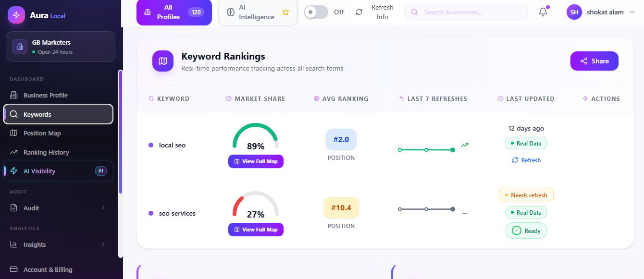
Task: Click the Refresh Info button
Action: pos(377,12)
